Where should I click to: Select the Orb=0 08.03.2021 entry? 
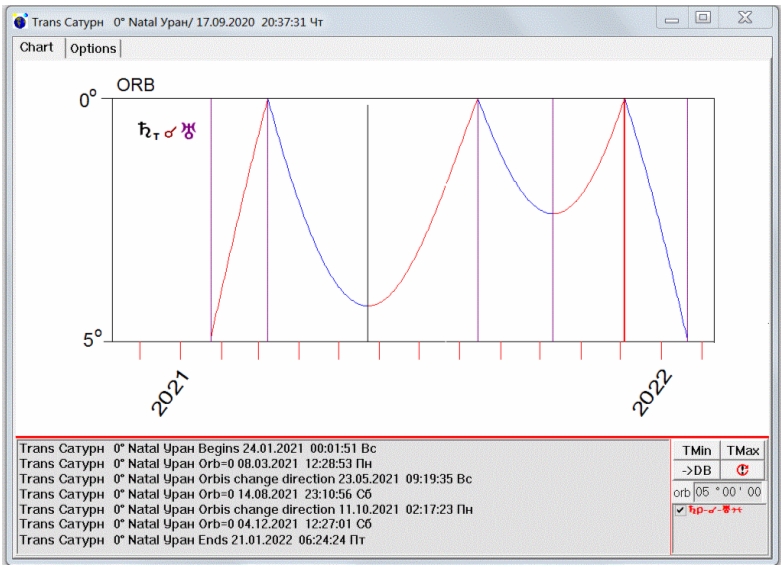click(x=213, y=464)
